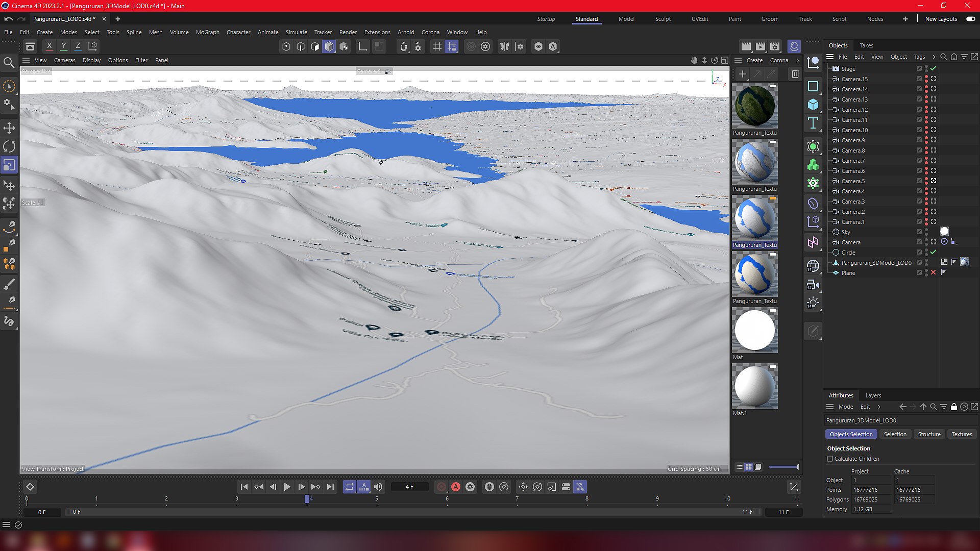The height and width of the screenshot is (551, 980).
Task: Expand more Objects menu items chevron
Action: pyautogui.click(x=934, y=57)
